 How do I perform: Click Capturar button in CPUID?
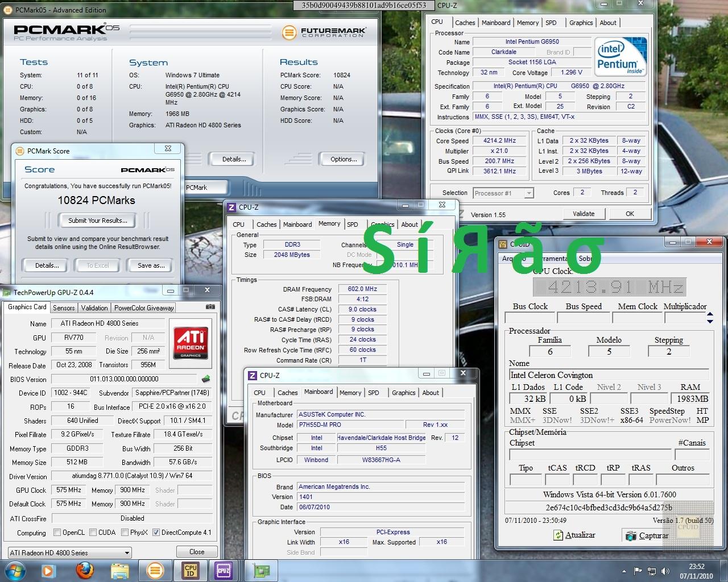tap(647, 535)
